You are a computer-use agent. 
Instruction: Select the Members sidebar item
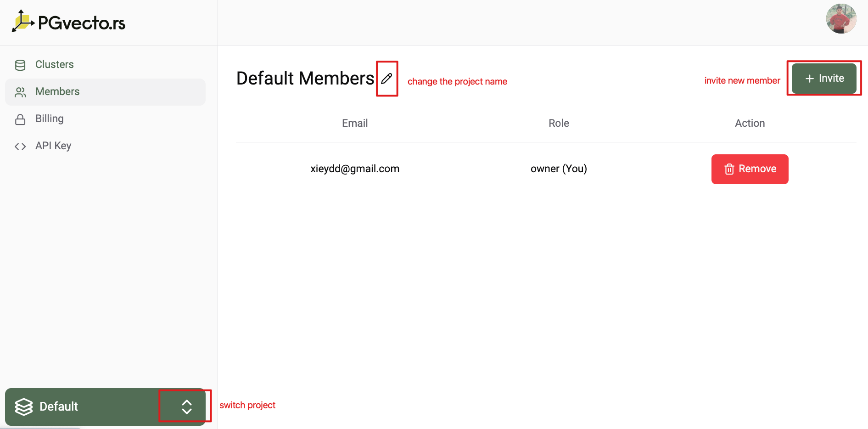[58, 92]
